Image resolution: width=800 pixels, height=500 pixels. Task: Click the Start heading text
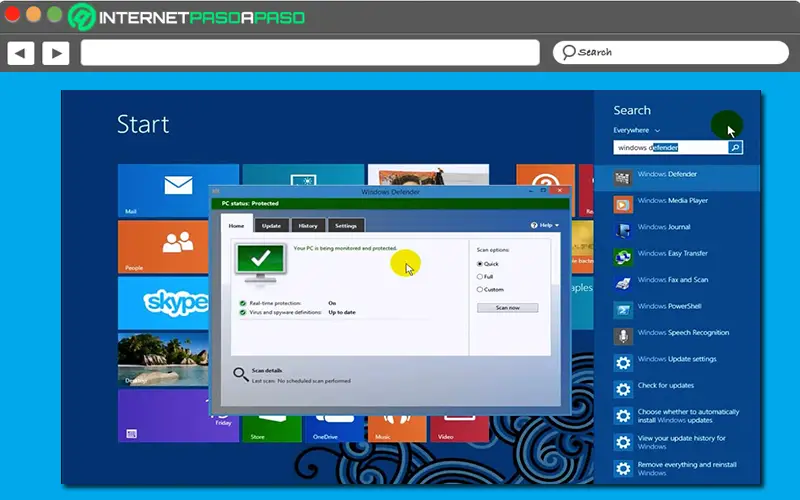click(143, 124)
